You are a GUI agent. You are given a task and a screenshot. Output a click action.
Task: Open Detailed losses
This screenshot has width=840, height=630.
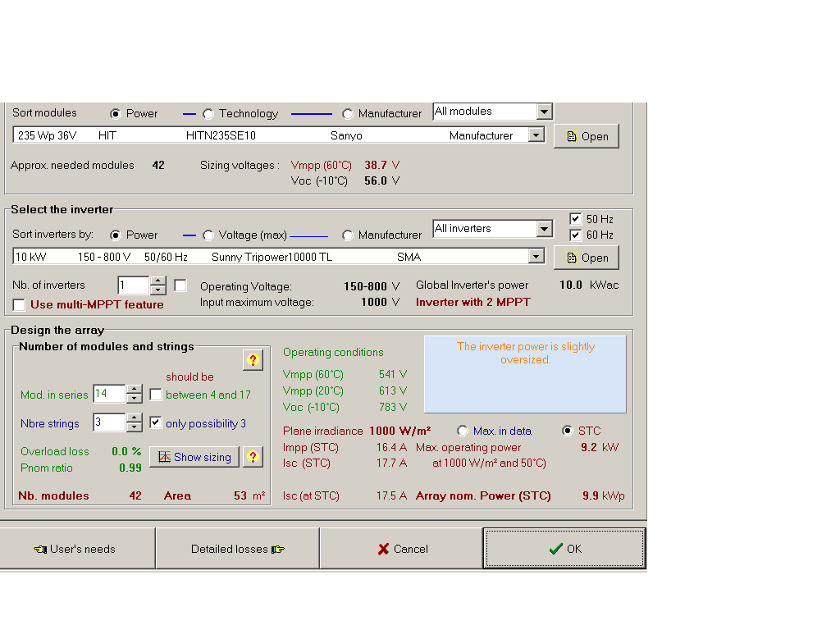click(x=236, y=548)
